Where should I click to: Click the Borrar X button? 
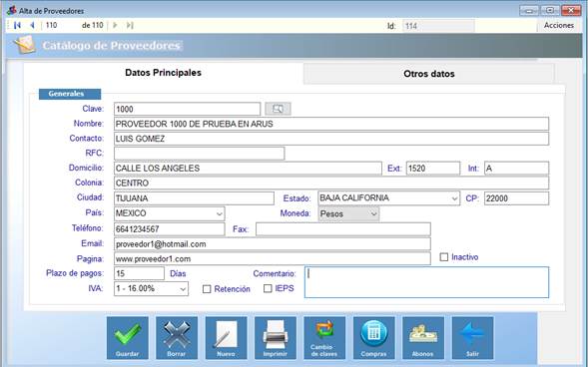tap(177, 338)
